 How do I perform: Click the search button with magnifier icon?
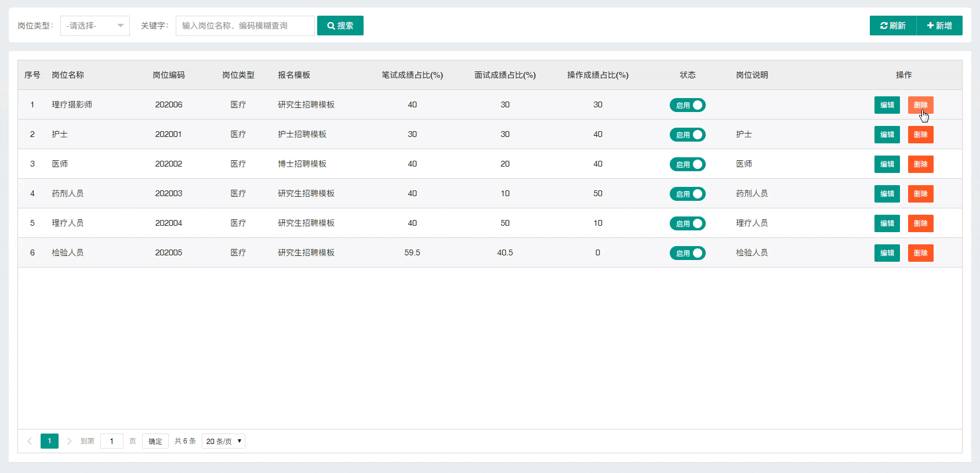340,26
